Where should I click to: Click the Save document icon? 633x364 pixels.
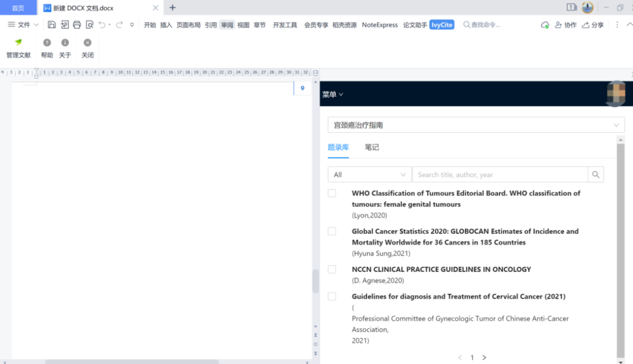click(x=52, y=25)
